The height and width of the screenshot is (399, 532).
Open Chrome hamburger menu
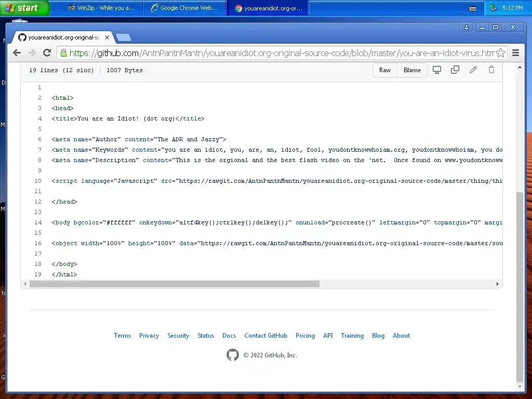pos(515,52)
